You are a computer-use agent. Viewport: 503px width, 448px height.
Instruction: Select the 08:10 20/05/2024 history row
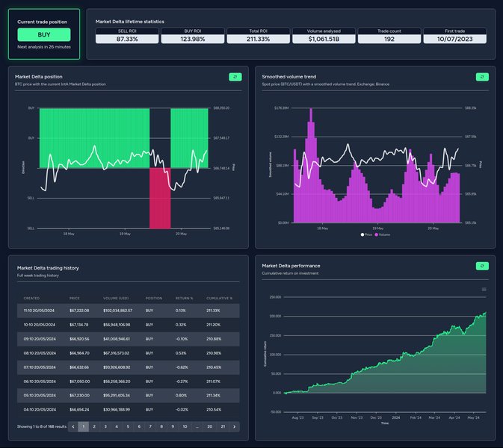129,353
